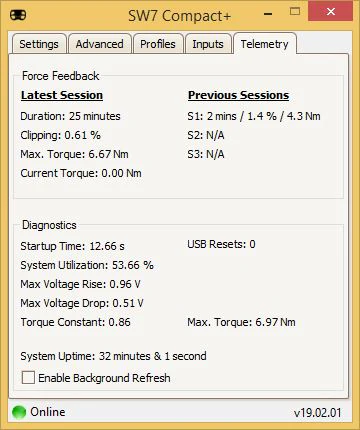Click the Latest Session heading

click(x=62, y=95)
